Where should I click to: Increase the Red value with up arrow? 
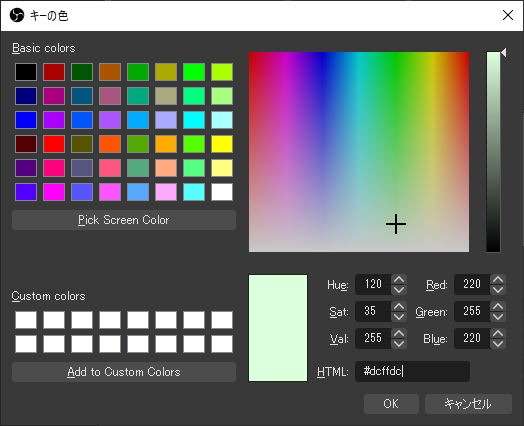pos(498,279)
